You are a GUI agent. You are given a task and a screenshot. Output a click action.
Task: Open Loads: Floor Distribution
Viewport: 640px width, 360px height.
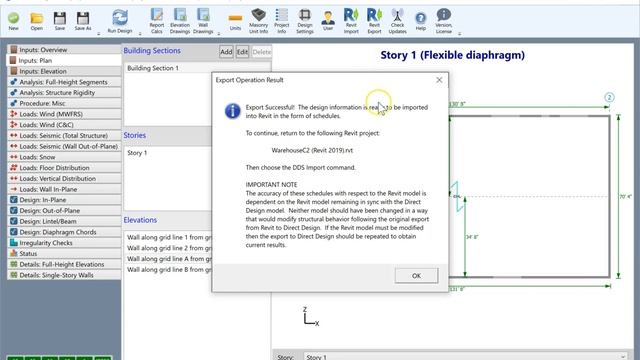[64, 168]
